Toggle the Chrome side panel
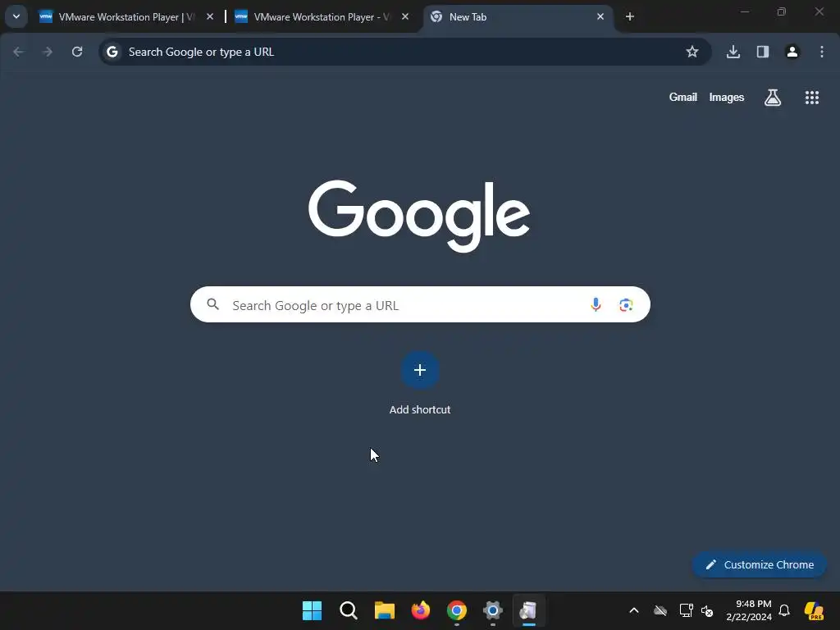This screenshot has width=840, height=630. (763, 52)
